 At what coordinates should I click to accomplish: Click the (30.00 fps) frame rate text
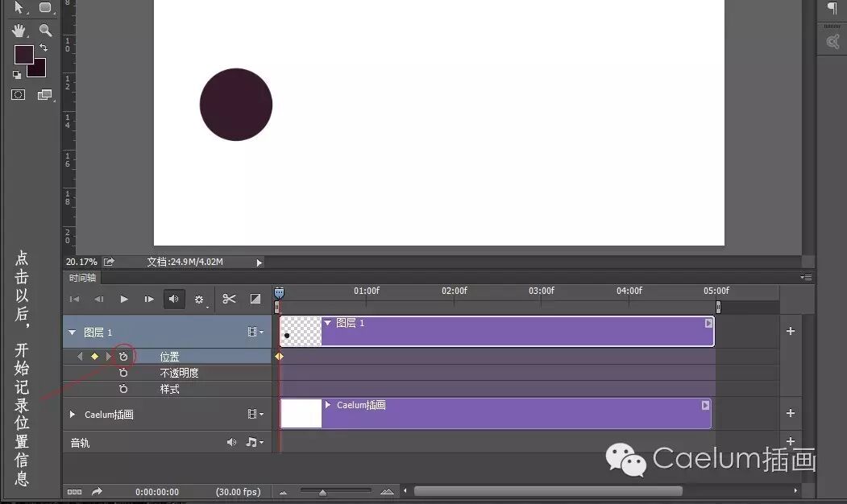239,492
